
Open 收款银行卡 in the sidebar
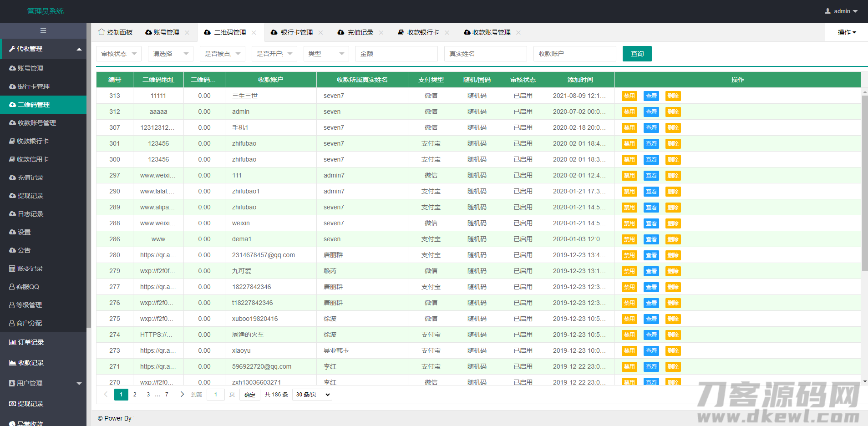33,141
